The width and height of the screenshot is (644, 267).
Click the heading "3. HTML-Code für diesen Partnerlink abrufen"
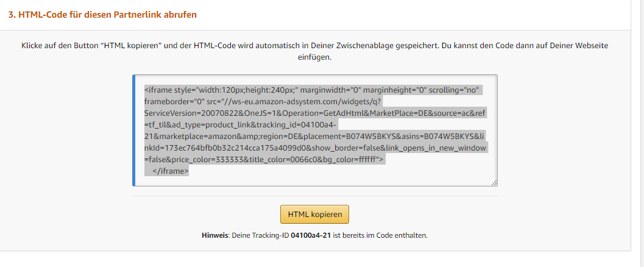pyautogui.click(x=102, y=15)
